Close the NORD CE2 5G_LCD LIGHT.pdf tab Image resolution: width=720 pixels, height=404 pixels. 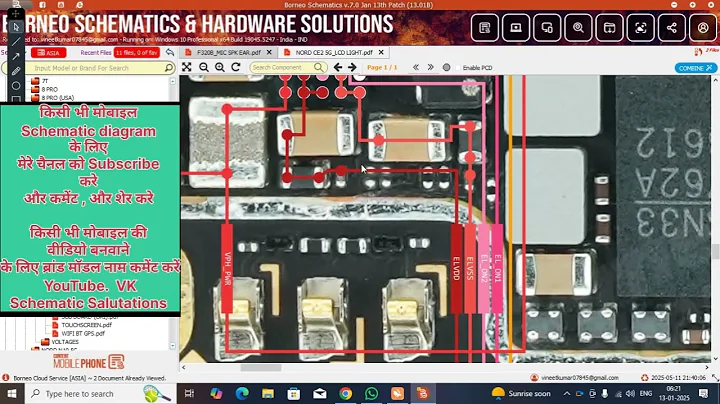(x=381, y=52)
